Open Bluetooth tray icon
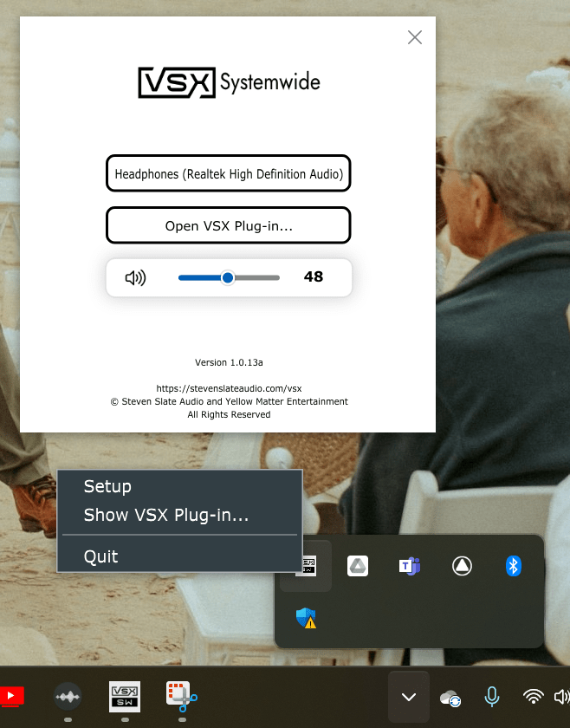570x728 pixels. pos(514,566)
